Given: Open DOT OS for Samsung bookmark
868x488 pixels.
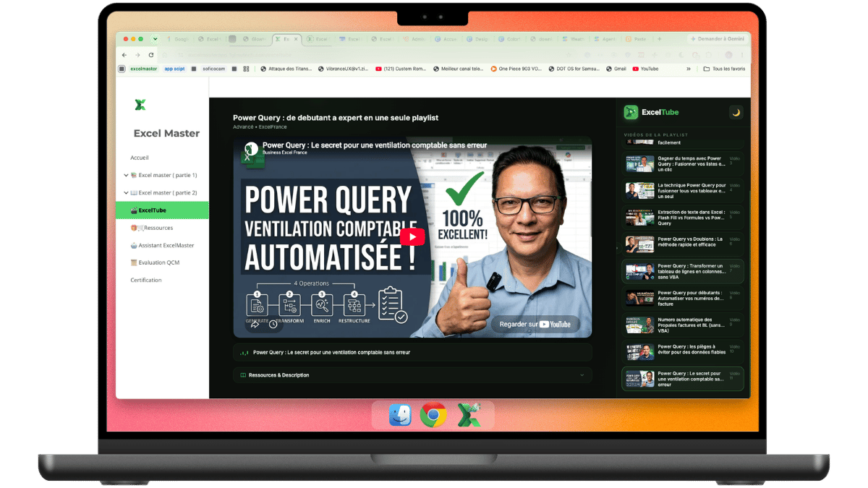Looking at the screenshot, I should pyautogui.click(x=574, y=69).
